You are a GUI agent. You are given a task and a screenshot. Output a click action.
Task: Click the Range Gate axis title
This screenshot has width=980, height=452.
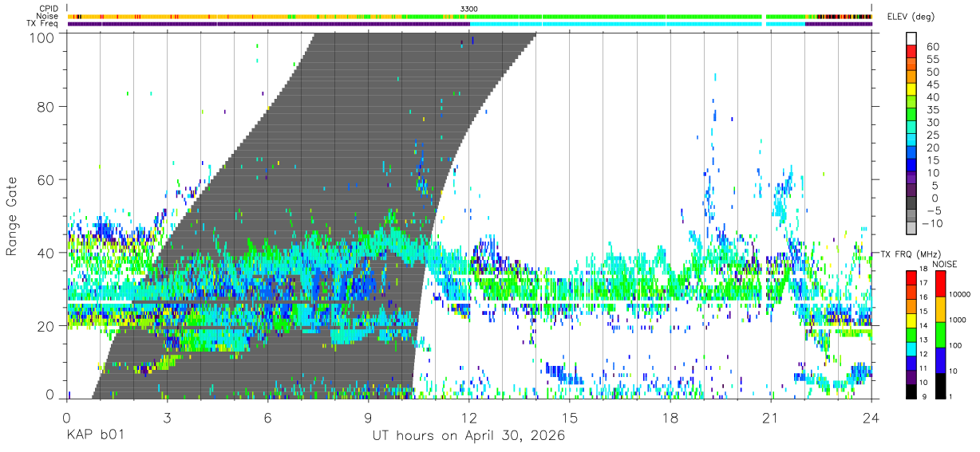point(12,216)
